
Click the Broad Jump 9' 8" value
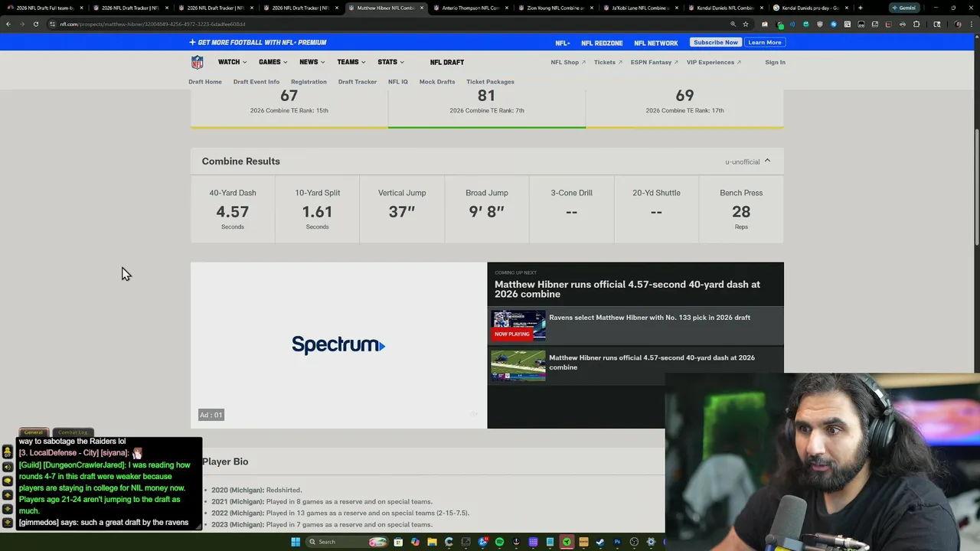[x=486, y=212]
